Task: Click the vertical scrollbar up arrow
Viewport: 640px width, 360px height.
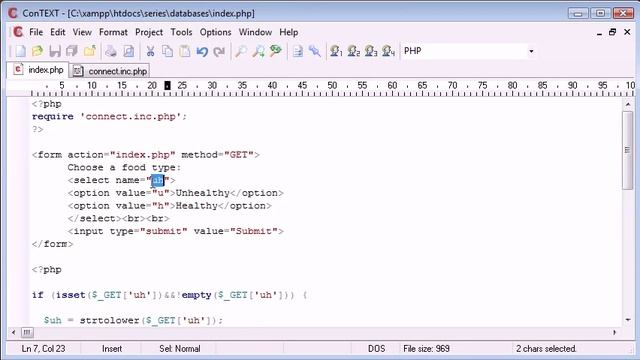Action: 628,104
